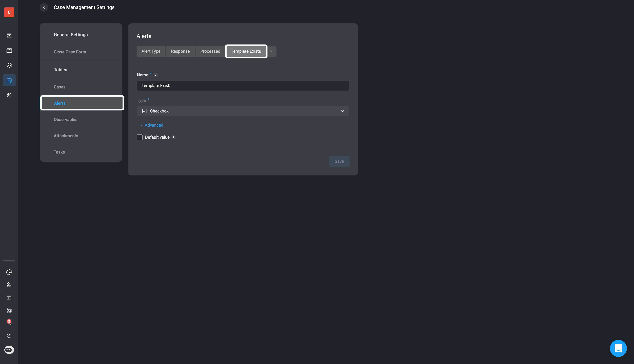Screen dimensions: 634x364
Task: Open the more fields dropdown arrow after Template Exists
Action: point(272,51)
